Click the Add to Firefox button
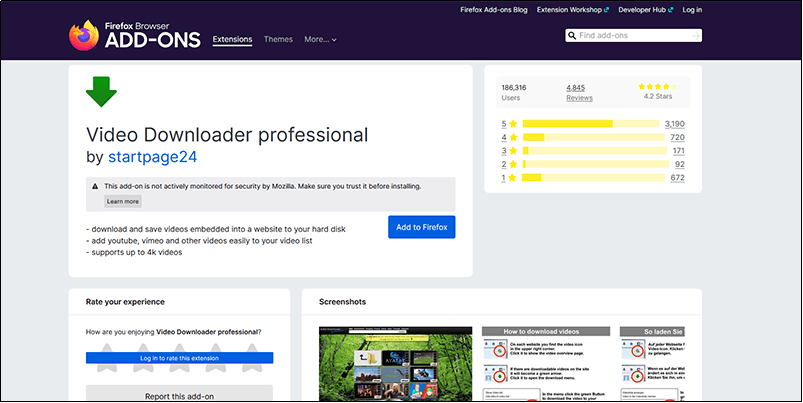 [421, 227]
